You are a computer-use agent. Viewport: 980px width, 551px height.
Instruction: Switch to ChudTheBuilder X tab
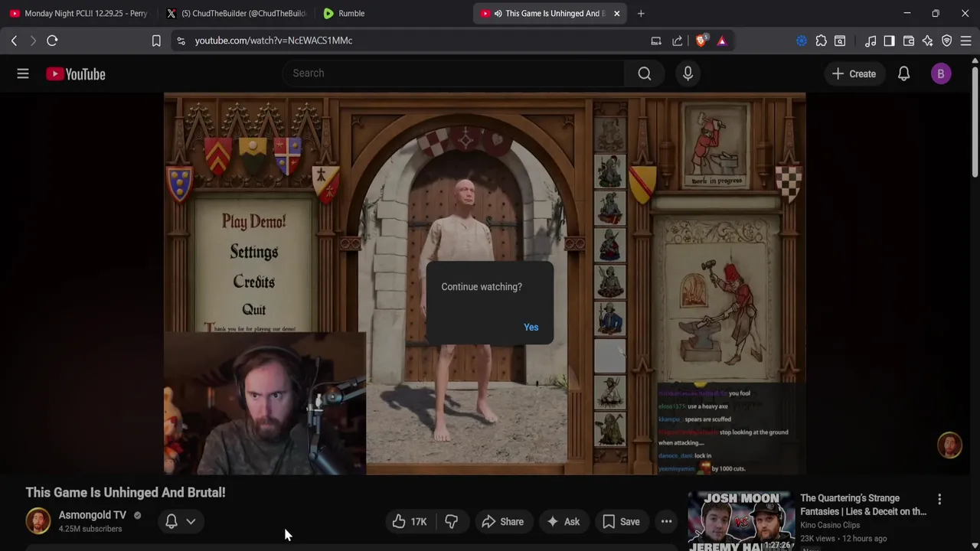(x=236, y=13)
